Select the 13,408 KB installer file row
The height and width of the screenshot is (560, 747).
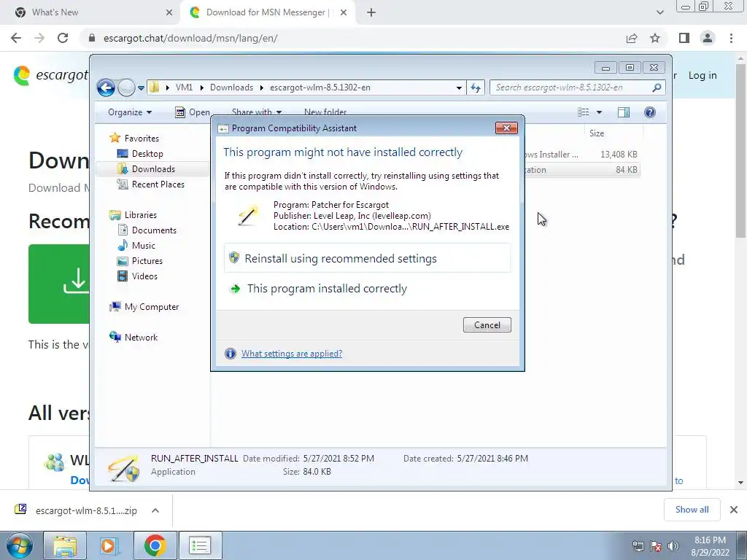pyautogui.click(x=581, y=155)
